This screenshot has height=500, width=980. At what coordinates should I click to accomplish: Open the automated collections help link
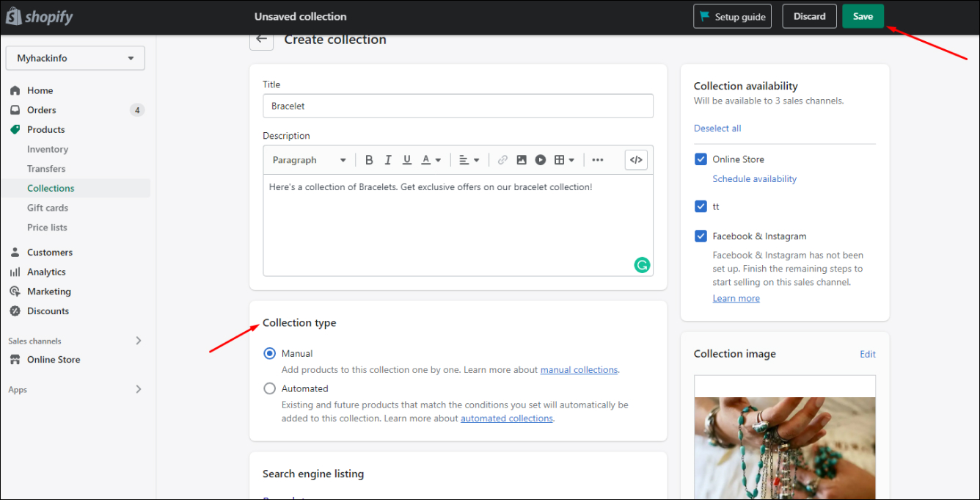click(x=506, y=418)
